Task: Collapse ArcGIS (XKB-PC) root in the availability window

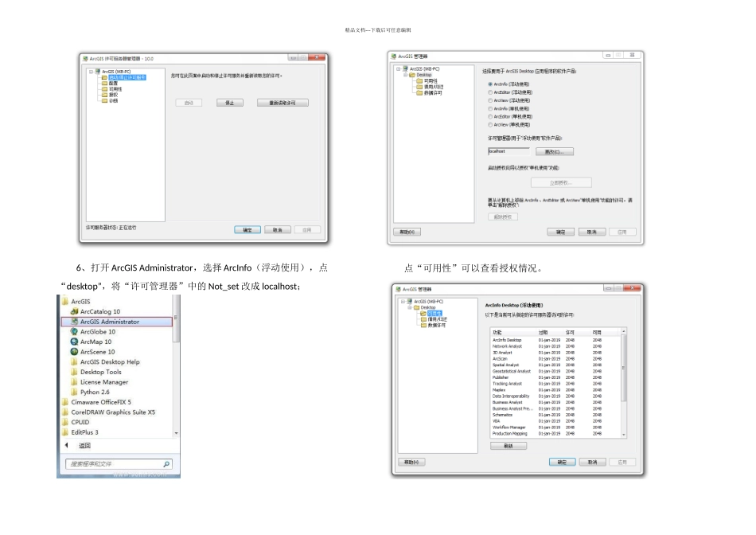Action: [403, 302]
